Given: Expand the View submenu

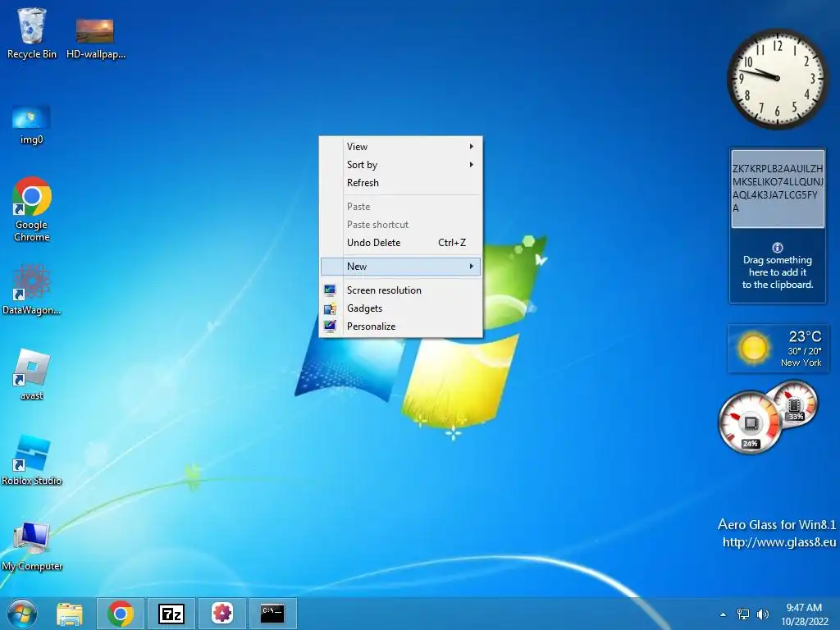Looking at the screenshot, I should (x=400, y=146).
